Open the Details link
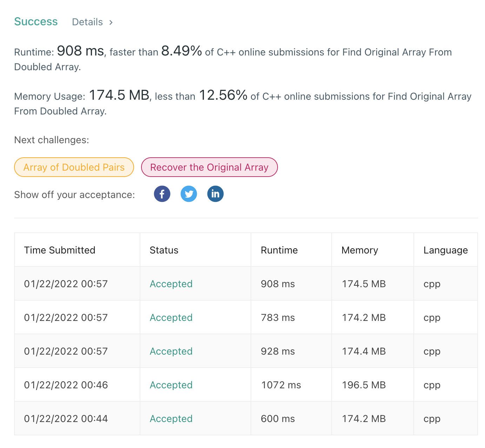Viewport: 485px width, 448px height. click(87, 22)
